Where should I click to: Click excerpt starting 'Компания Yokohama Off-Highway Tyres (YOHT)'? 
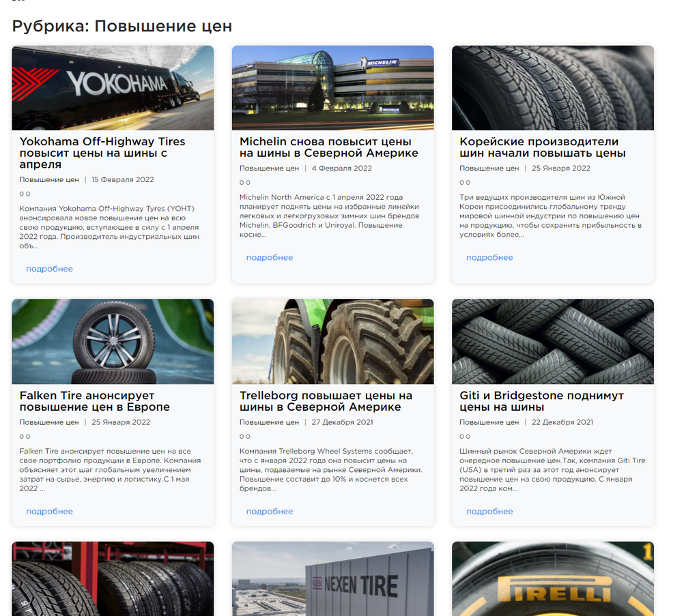coord(109,227)
